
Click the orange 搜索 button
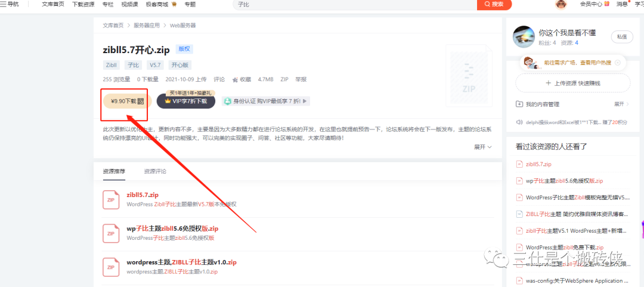click(494, 4)
